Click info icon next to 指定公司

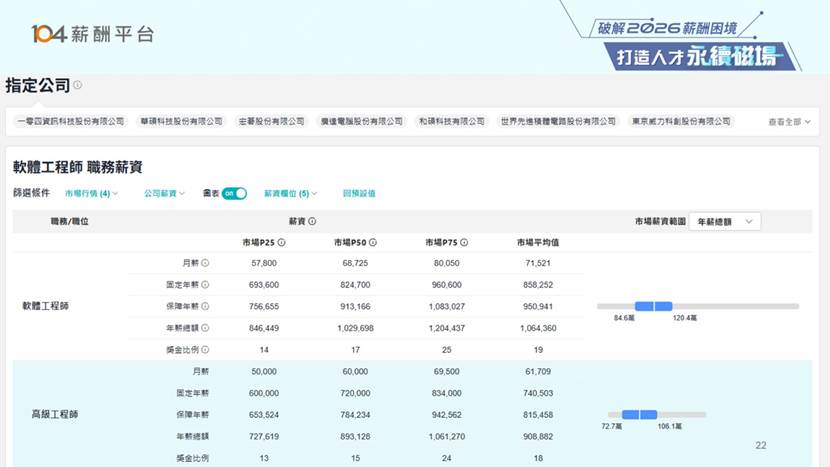[78, 86]
